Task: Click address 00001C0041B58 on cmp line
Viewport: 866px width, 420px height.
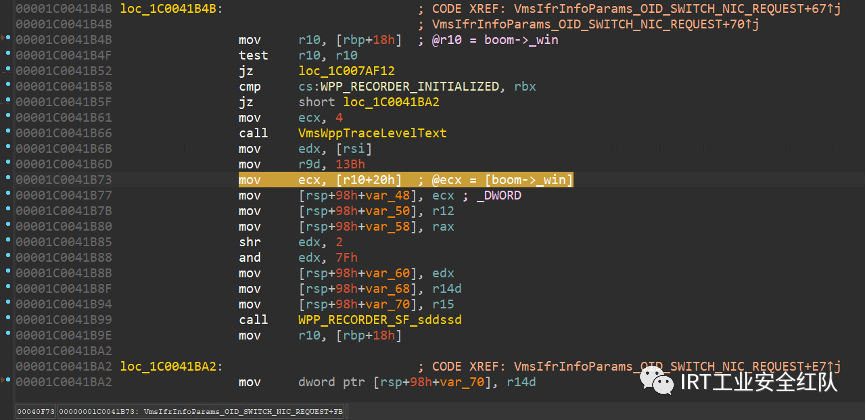Action: point(64,87)
